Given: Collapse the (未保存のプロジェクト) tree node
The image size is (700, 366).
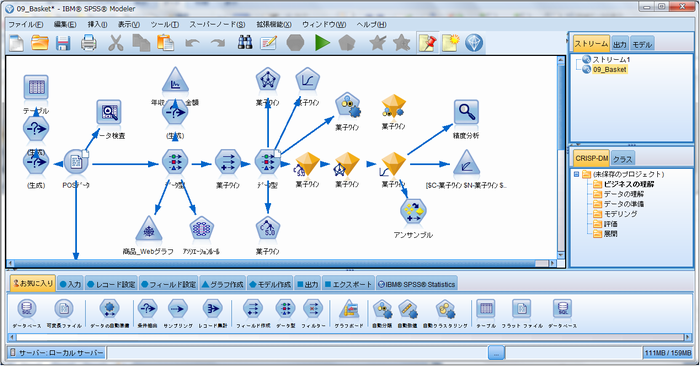Looking at the screenshot, I should pos(577,174).
